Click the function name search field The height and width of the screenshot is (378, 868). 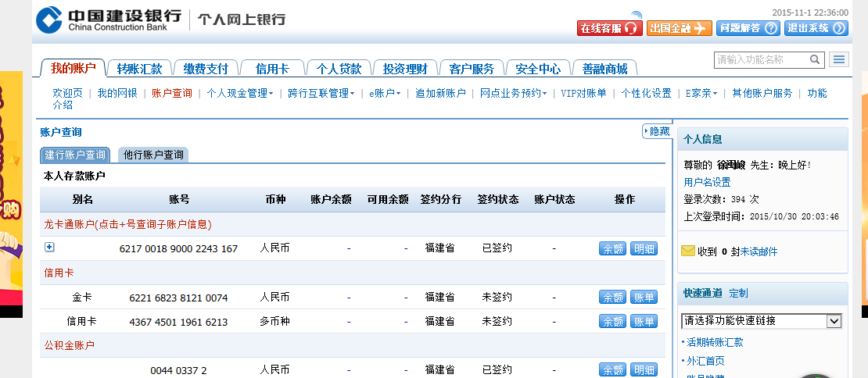point(762,59)
